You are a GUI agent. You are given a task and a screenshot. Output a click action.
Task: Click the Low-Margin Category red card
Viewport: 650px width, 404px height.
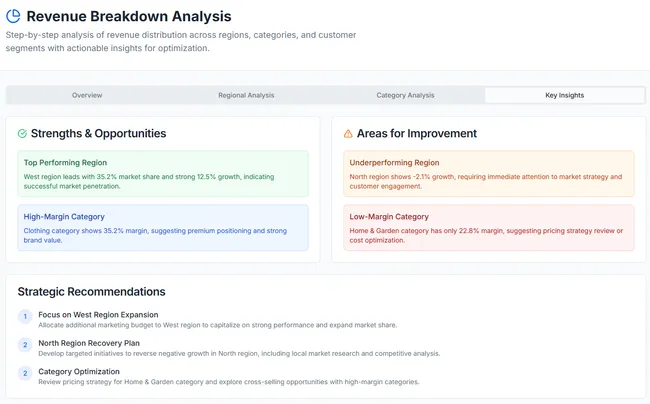(489, 227)
